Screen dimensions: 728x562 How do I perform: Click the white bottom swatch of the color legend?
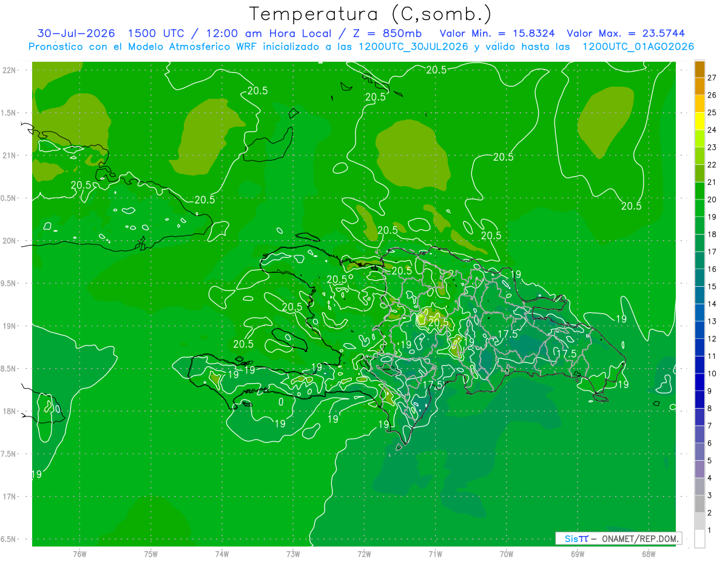tap(699, 539)
